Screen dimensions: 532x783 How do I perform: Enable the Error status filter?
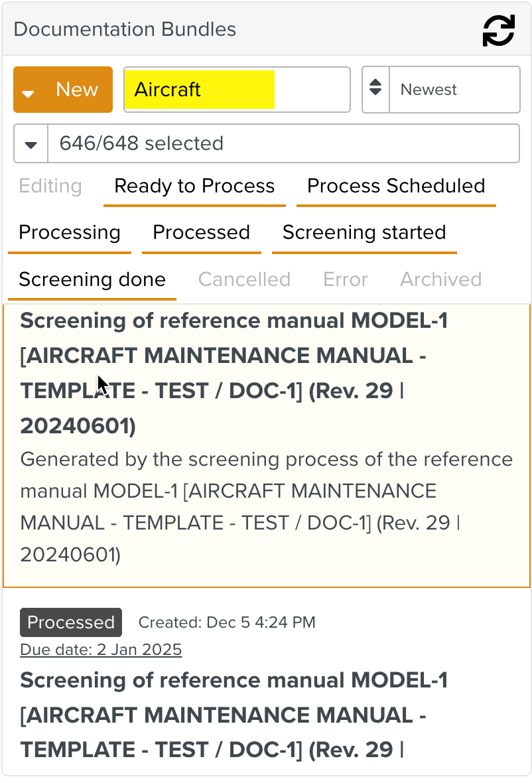[x=345, y=279]
